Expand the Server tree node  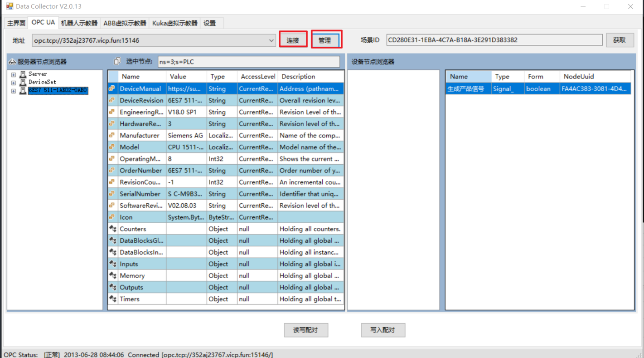coord(14,75)
